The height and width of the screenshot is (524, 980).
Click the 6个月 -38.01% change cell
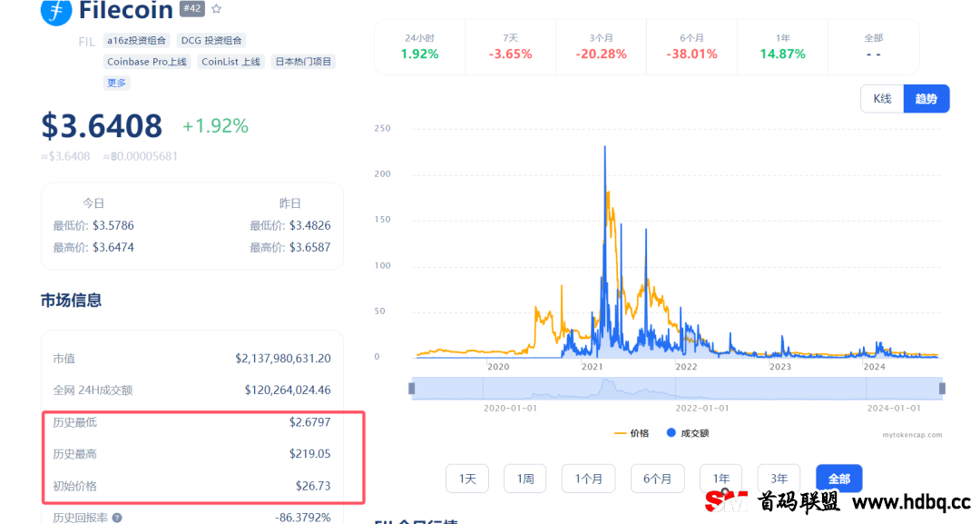point(691,47)
